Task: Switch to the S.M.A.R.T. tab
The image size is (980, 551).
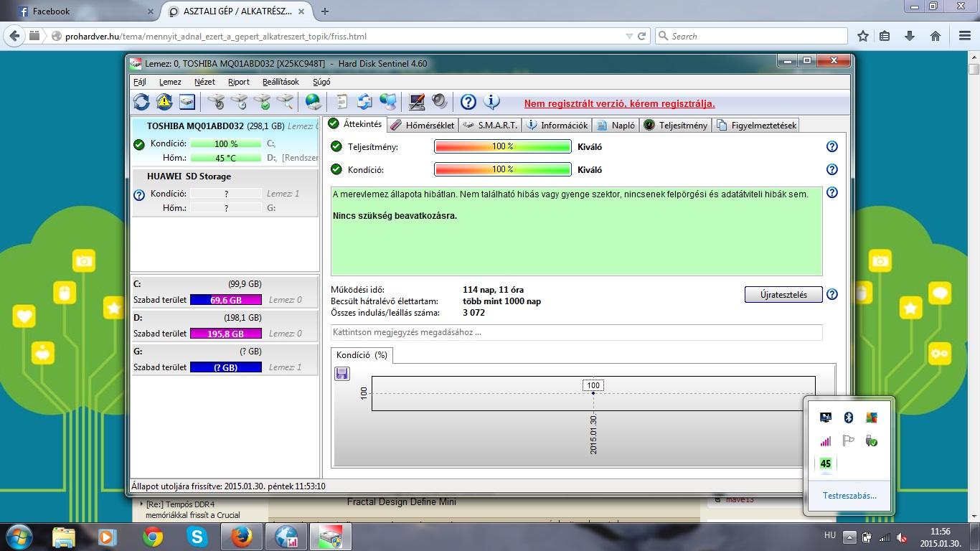Action: point(489,125)
